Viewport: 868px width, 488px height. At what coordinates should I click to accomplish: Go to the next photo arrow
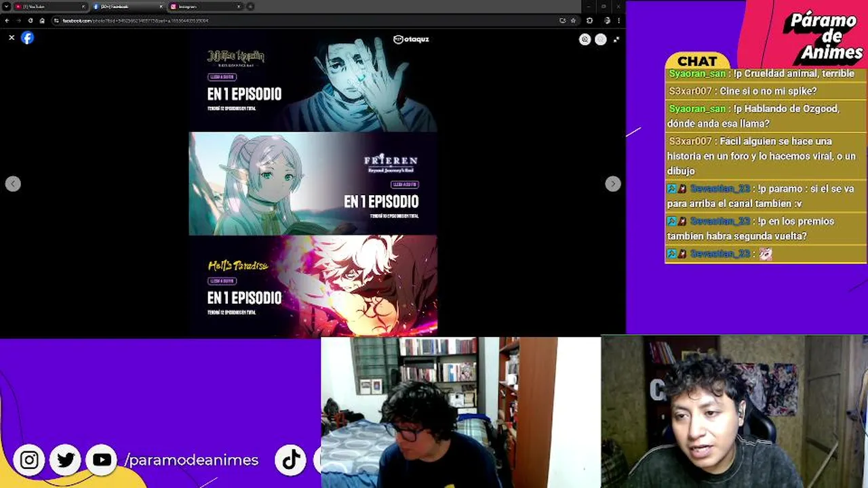[x=613, y=184]
